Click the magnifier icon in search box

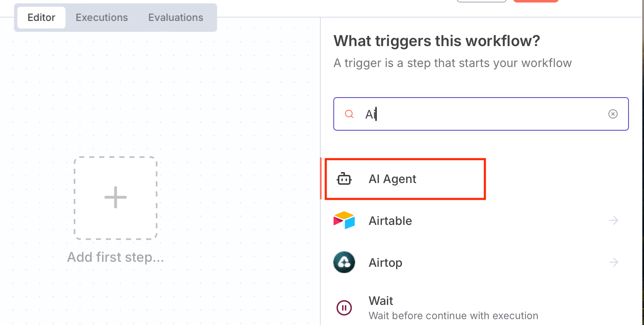click(349, 114)
